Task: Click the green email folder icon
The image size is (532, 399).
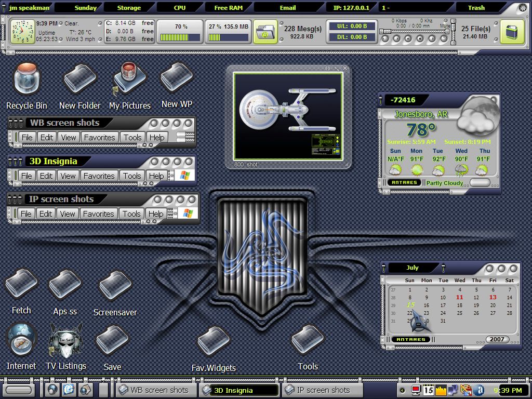Action: tap(265, 32)
